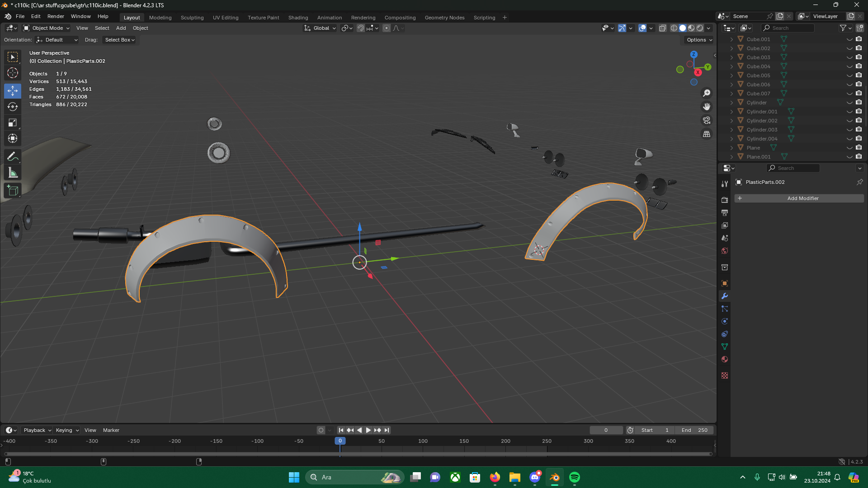
Task: Click the Add Modifier button
Action: click(799, 198)
